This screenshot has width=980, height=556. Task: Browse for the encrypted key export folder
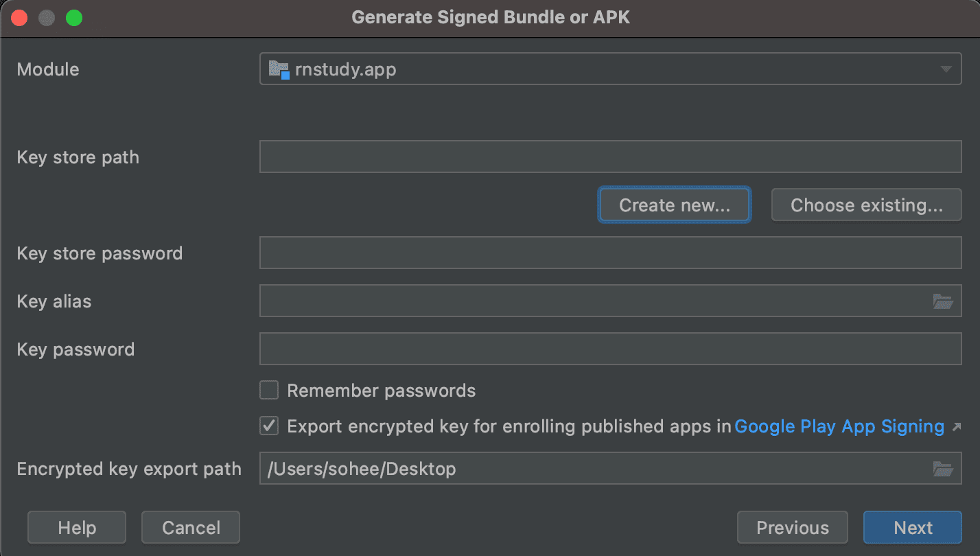[943, 469]
